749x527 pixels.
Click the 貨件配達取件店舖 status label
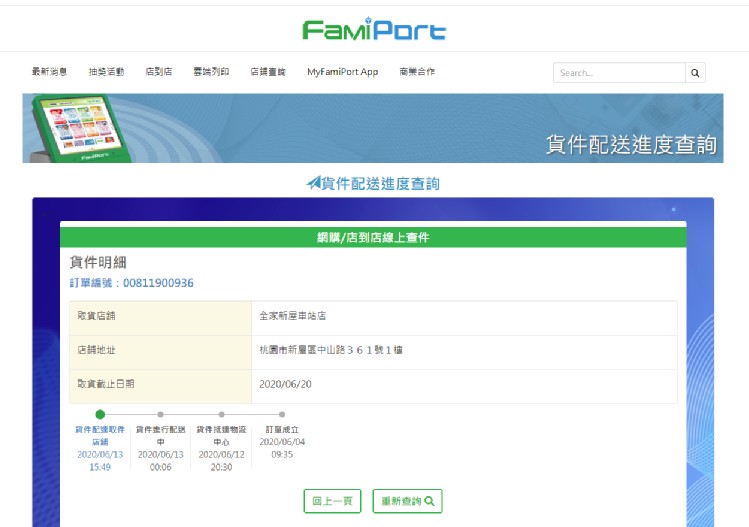[100, 435]
